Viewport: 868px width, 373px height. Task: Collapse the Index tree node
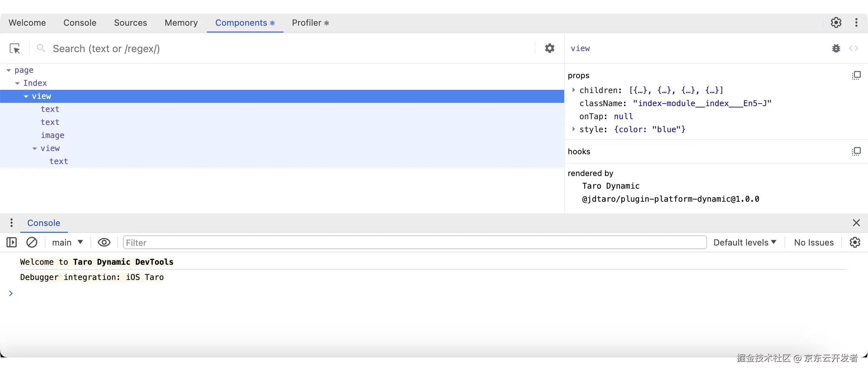click(17, 83)
